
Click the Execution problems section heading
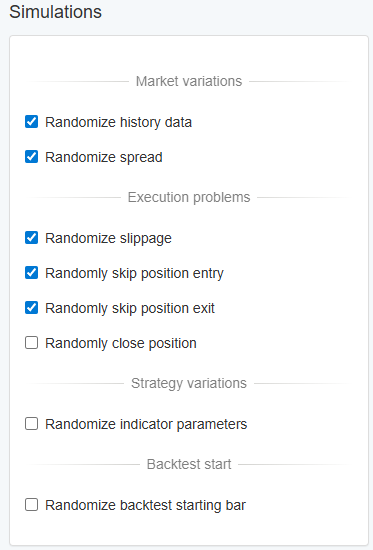coord(189,197)
